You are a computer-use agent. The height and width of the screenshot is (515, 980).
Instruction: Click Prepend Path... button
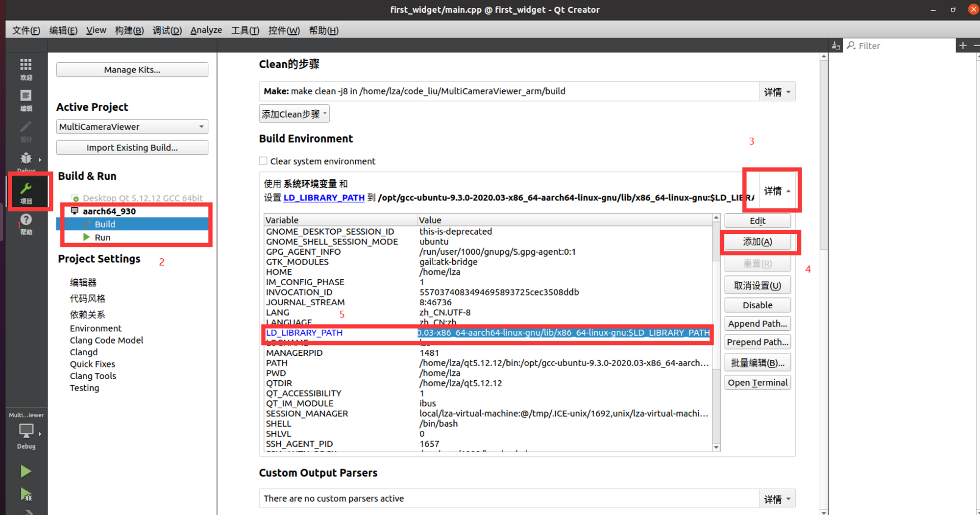click(x=757, y=342)
